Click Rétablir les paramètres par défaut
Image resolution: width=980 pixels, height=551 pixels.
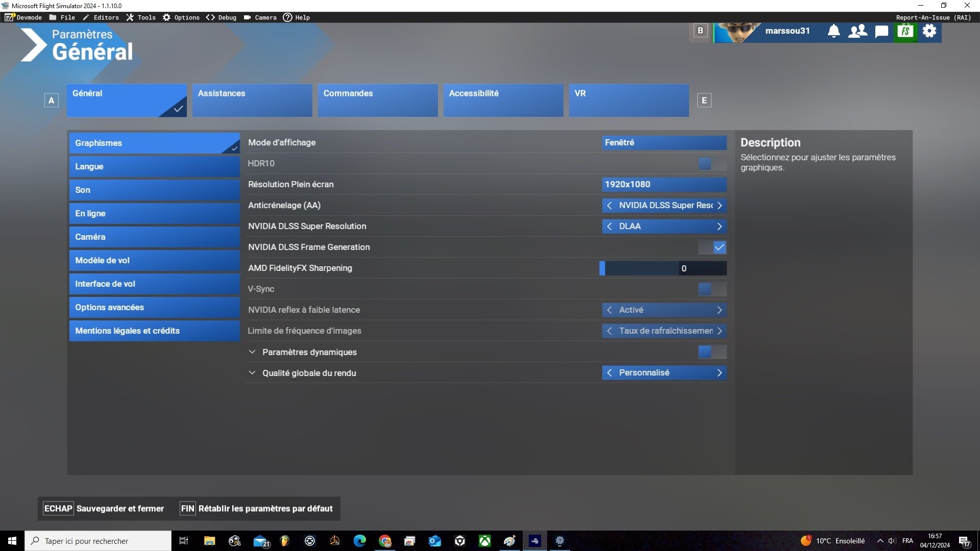pos(257,509)
